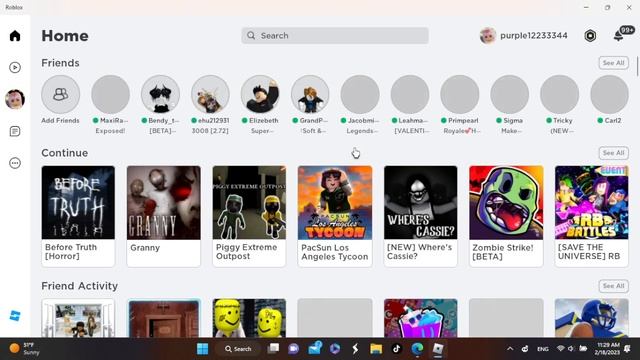Click See All for Friends
Viewport: 640px width, 360px height.
pos(613,63)
